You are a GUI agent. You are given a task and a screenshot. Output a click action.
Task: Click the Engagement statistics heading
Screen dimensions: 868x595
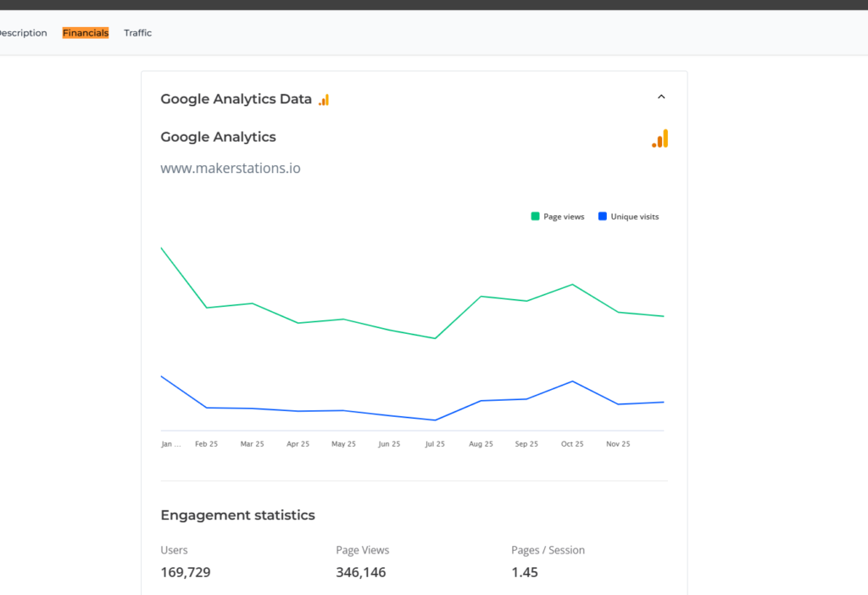[x=237, y=515]
